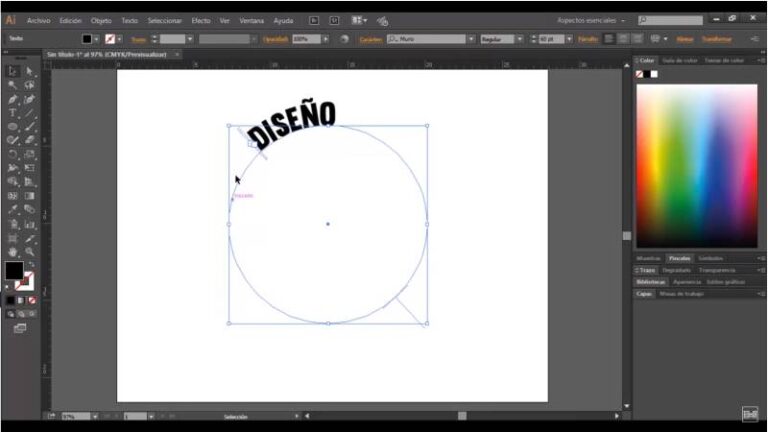Open the Bridge icon in menu bar
The image size is (768, 432).
click(314, 21)
